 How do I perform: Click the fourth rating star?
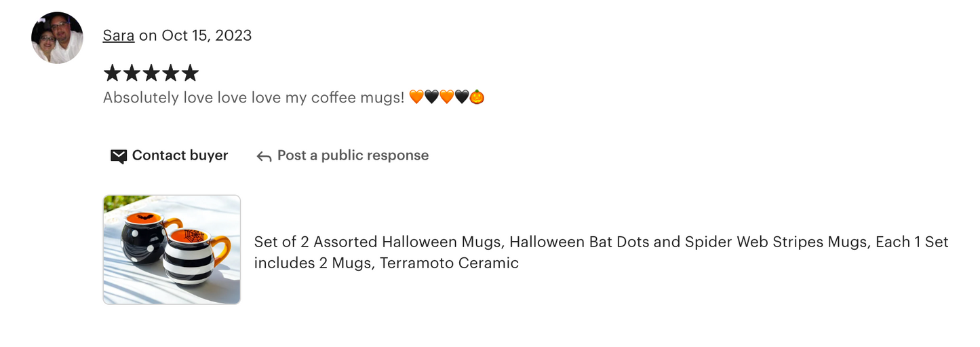[171, 73]
